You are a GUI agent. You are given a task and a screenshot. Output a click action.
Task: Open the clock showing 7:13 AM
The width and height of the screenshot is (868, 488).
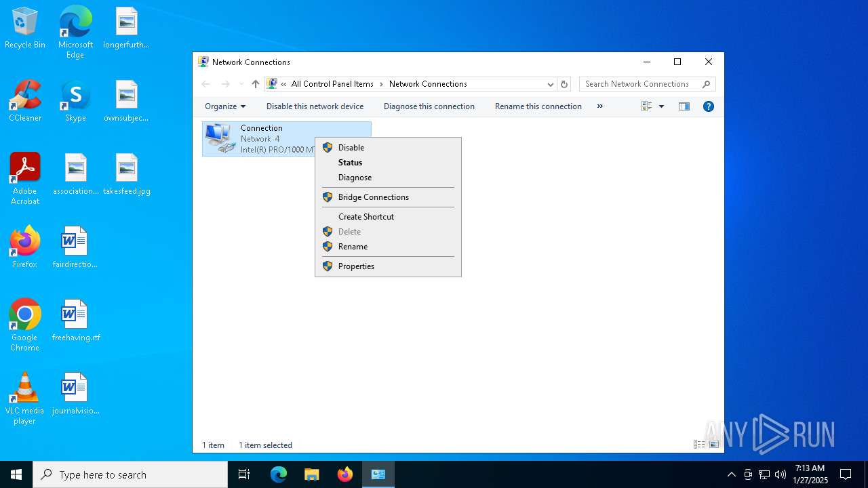pos(810,474)
